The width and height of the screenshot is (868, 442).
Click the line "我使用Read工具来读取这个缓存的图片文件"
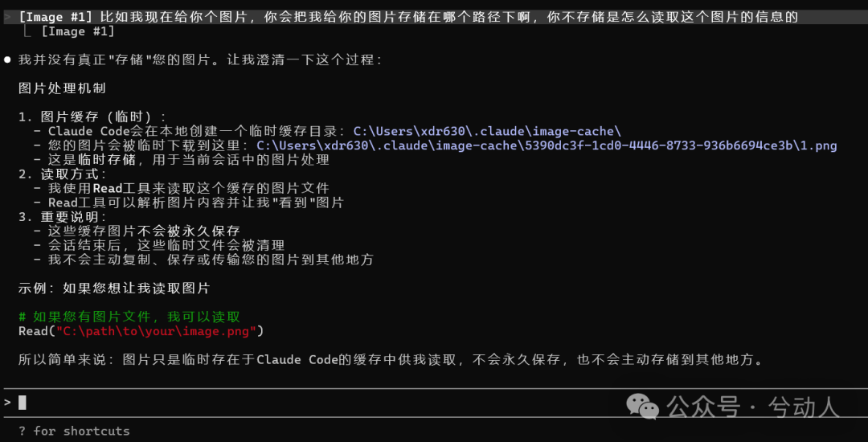tap(189, 189)
